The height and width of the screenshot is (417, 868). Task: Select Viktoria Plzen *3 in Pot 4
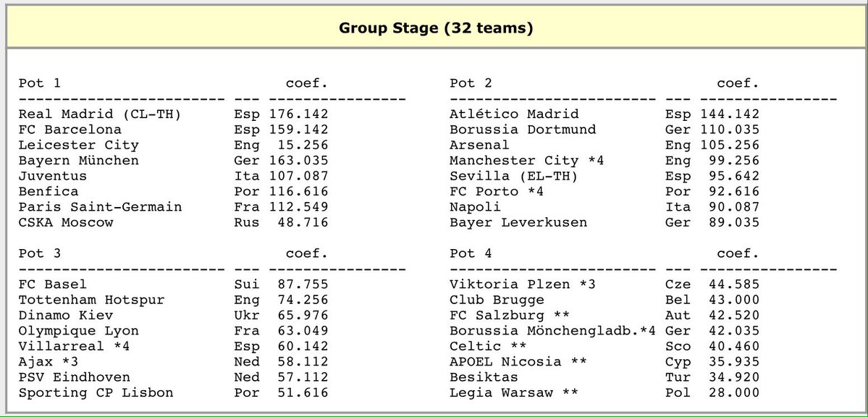[523, 284]
